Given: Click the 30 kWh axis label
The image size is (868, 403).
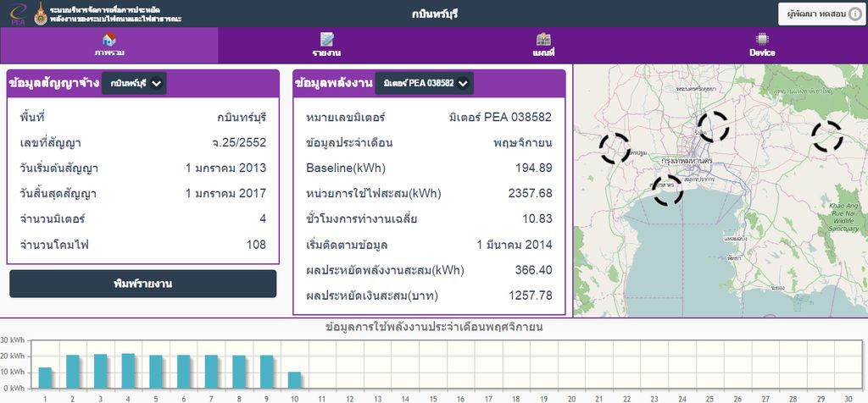Looking at the screenshot, I should (12, 340).
